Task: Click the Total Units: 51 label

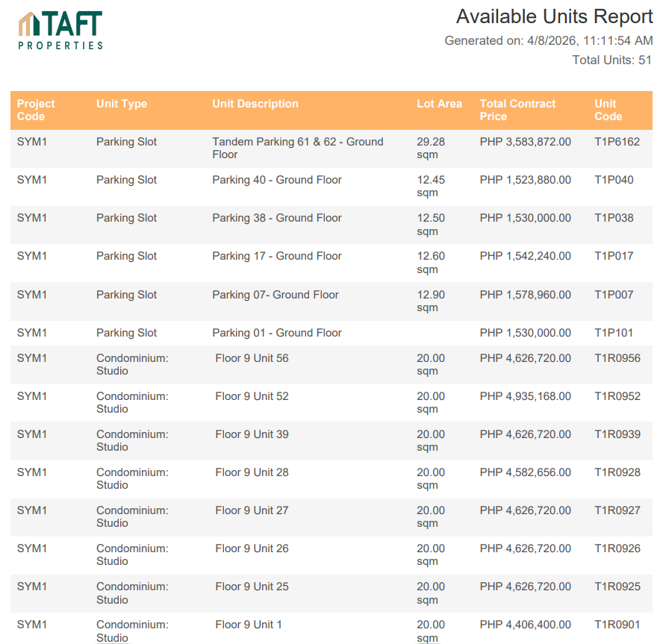Action: [x=612, y=60]
